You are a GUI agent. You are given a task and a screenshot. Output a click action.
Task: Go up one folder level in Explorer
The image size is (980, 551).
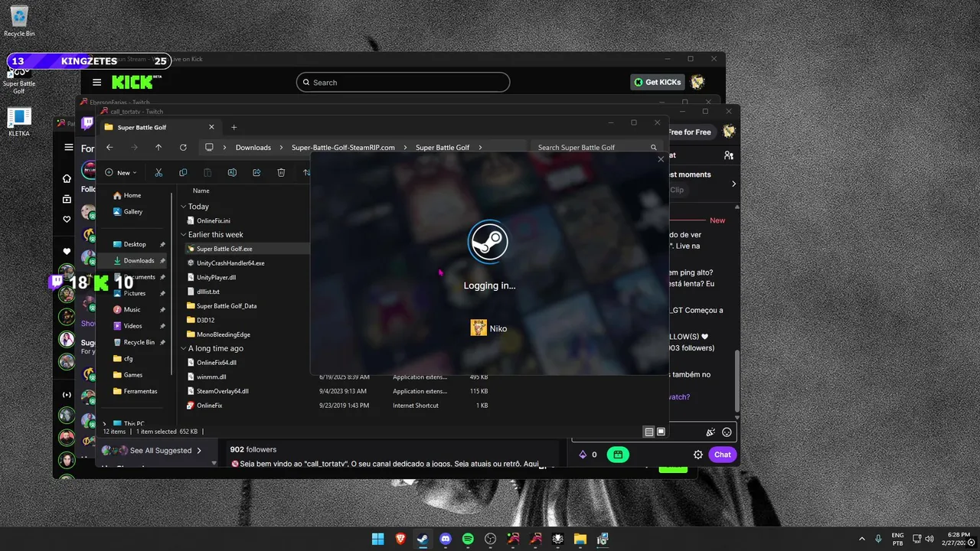pos(158,148)
